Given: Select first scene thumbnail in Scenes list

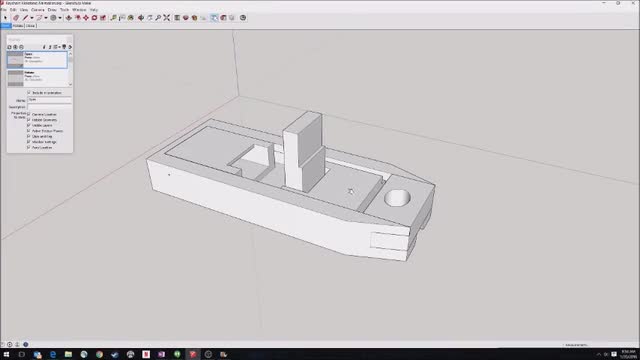Looking at the screenshot, I should (x=15, y=60).
